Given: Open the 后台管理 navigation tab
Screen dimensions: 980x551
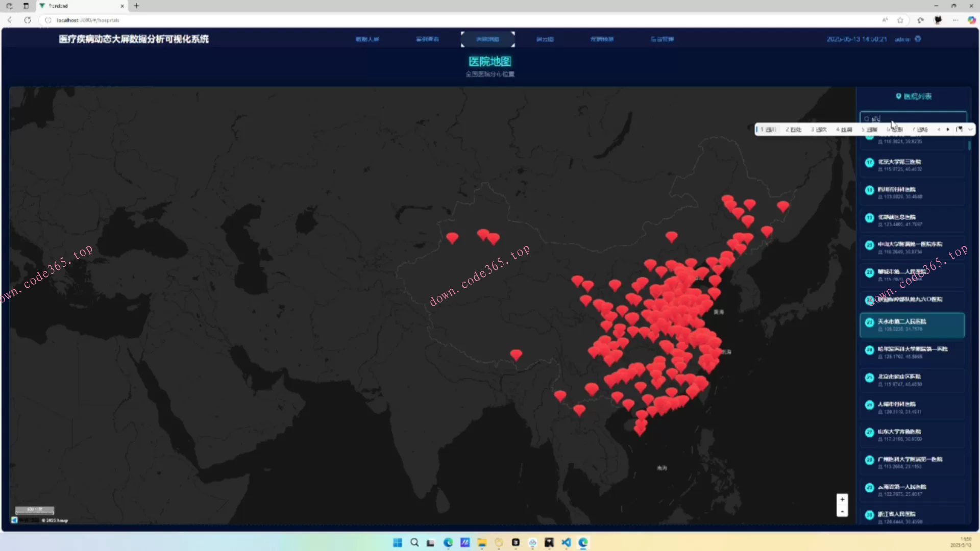Looking at the screenshot, I should [x=662, y=39].
